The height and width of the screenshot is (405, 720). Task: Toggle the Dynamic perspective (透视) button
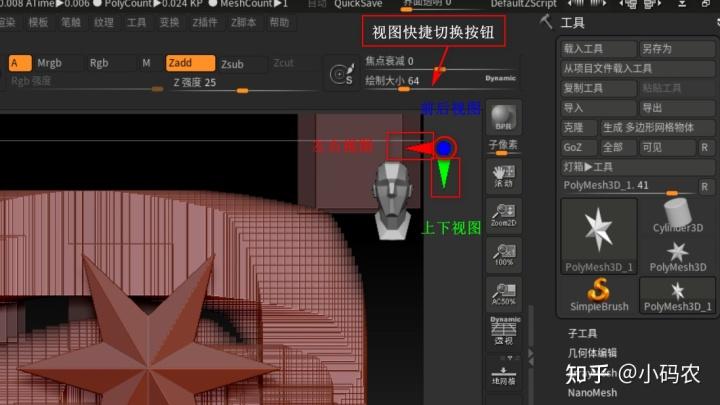(x=504, y=331)
